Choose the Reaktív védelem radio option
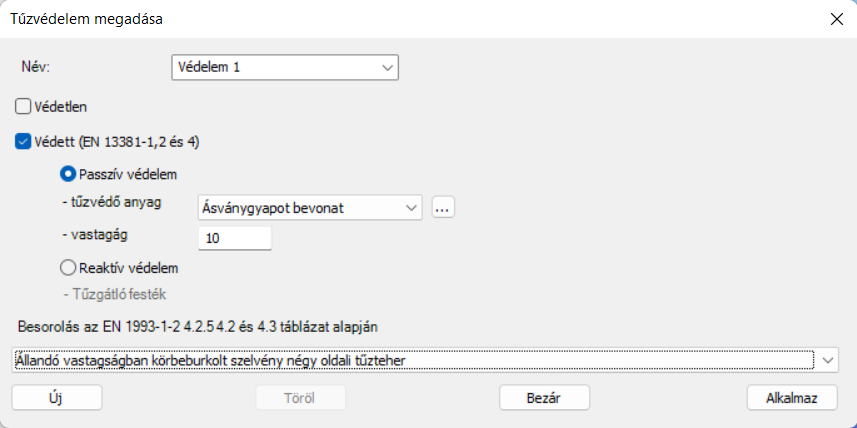Image resolution: width=857 pixels, height=428 pixels. pos(68,268)
